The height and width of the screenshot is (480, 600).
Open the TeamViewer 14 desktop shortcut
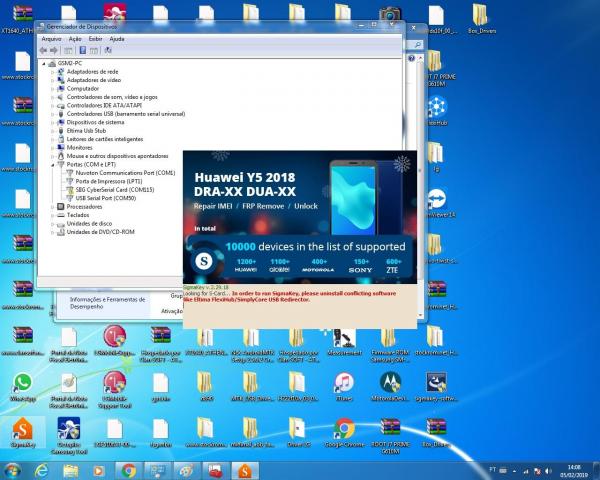[437, 204]
